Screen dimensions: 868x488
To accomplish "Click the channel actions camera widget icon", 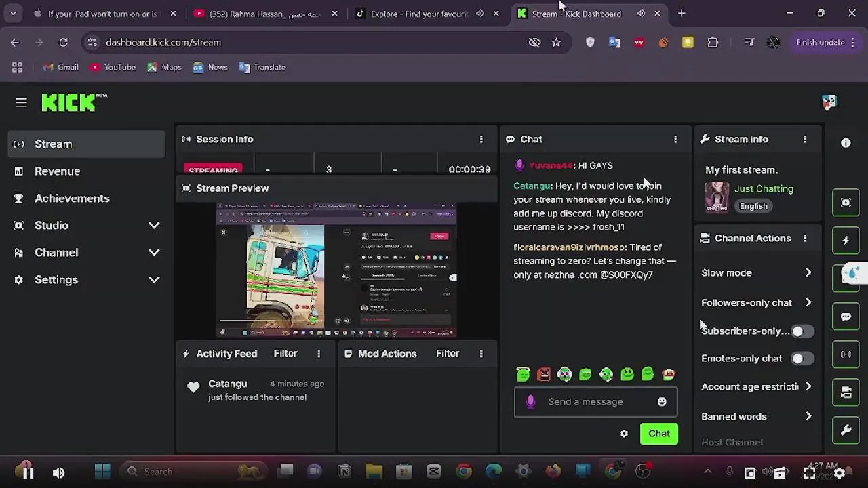I will click(x=846, y=392).
